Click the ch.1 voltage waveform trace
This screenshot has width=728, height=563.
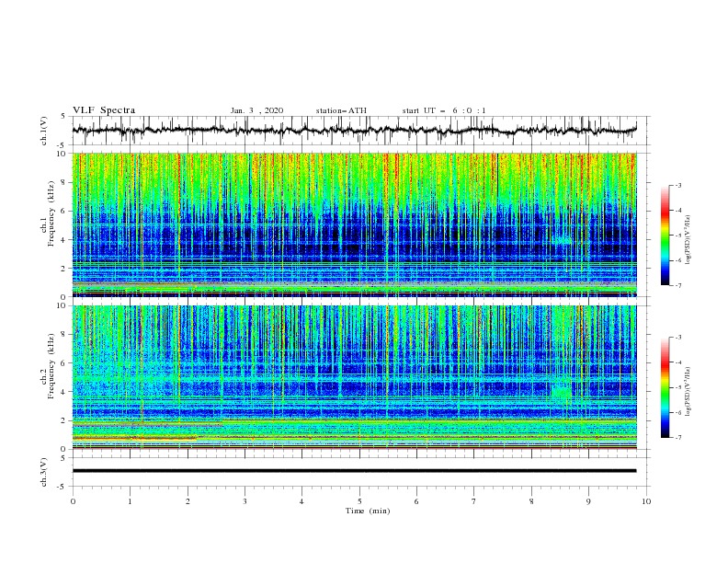(354, 131)
